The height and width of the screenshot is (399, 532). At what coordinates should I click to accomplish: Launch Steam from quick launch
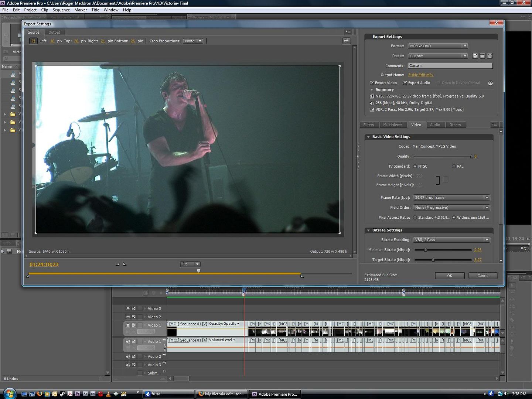pyautogui.click(x=62, y=394)
